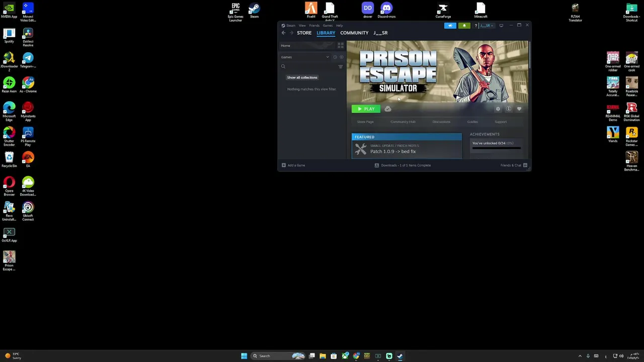Open the taskbar weather widget
Image resolution: width=644 pixels, height=362 pixels.
point(13,356)
